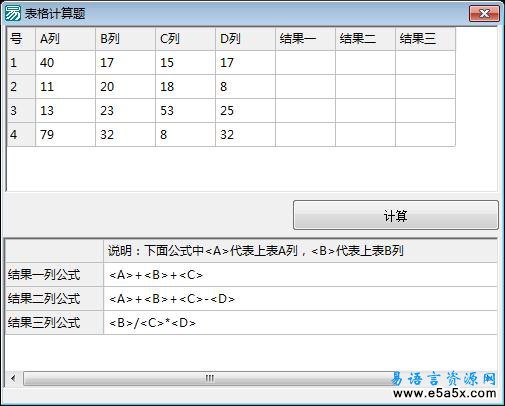Click the 号 column header
This screenshot has width=505, height=406.
click(x=21, y=39)
